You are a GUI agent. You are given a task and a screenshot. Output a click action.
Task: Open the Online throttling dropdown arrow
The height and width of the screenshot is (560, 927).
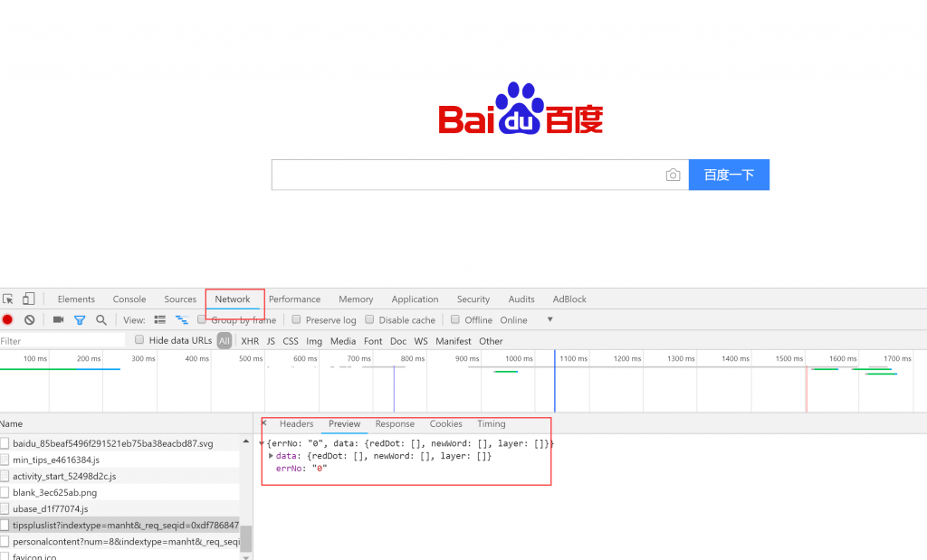point(550,319)
